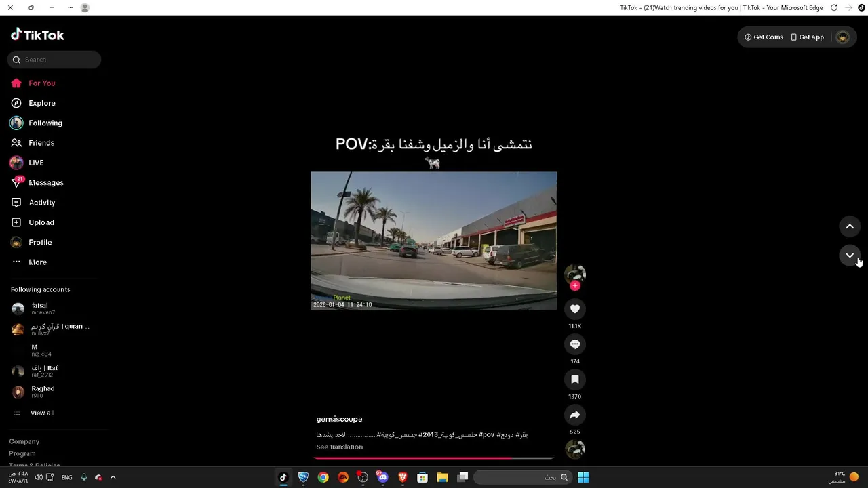The height and width of the screenshot is (488, 868).
Task: Click the Get App button
Action: (807, 37)
